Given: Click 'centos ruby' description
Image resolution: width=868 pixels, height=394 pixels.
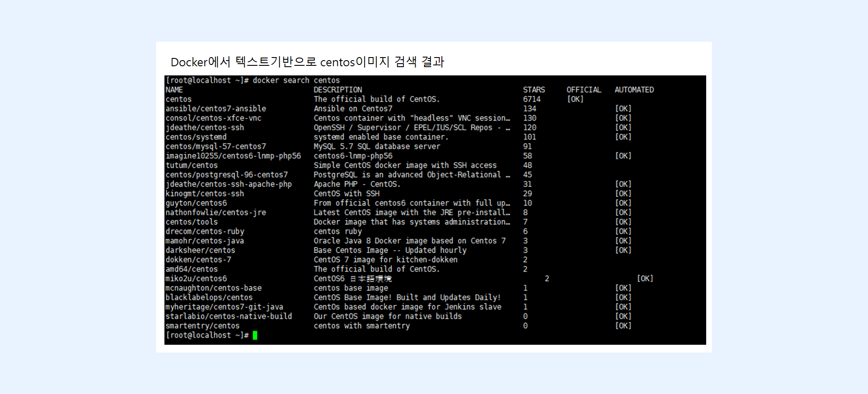Looking at the screenshot, I should coord(338,231).
